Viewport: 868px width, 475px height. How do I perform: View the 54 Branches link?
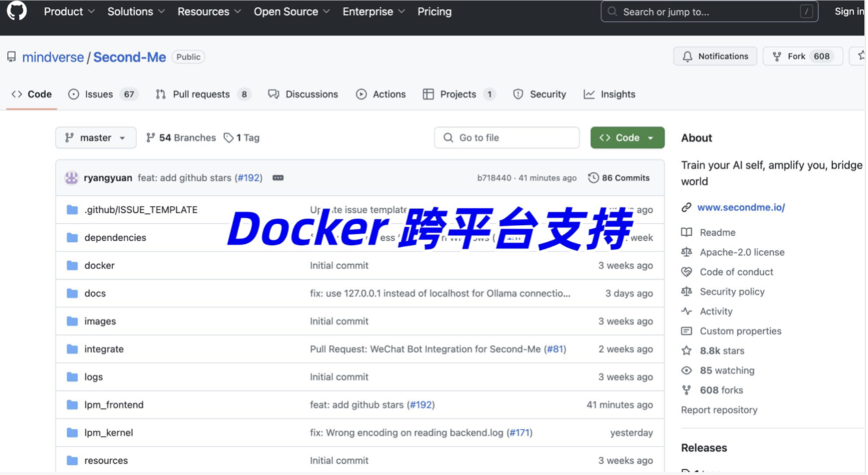tap(181, 138)
